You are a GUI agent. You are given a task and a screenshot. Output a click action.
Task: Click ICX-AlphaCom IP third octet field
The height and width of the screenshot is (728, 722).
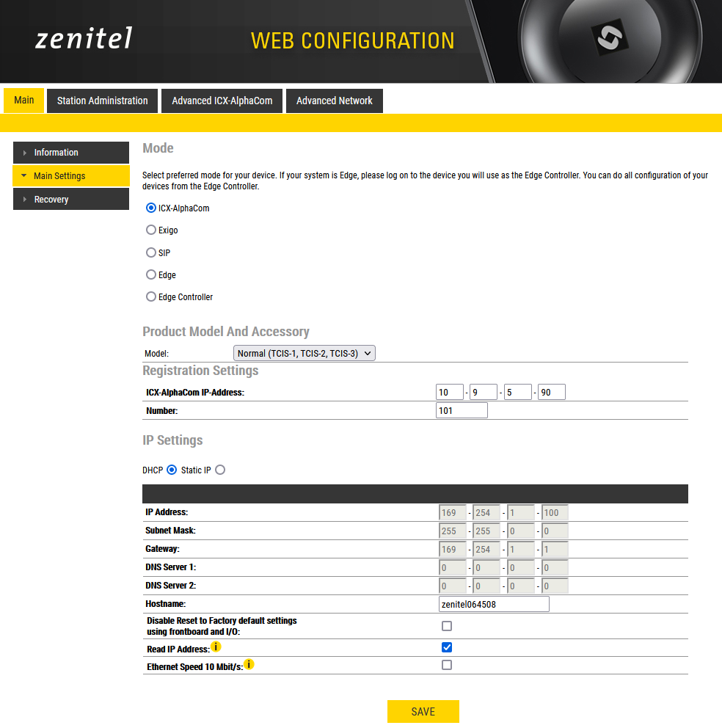click(518, 392)
